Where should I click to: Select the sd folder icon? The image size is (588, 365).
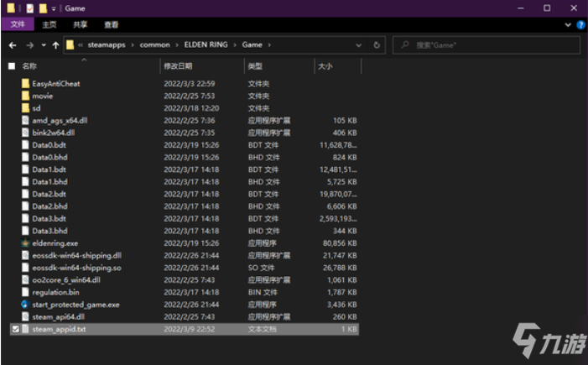click(25, 108)
